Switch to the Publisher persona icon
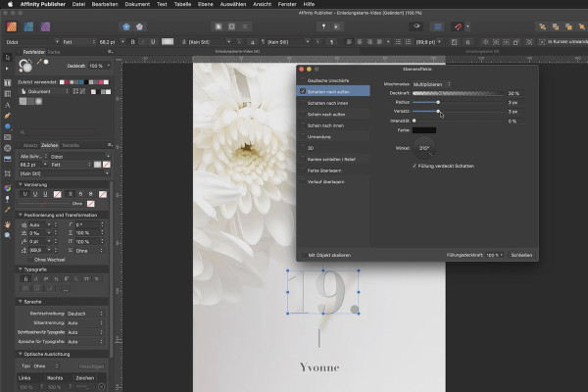This screenshot has height=392, width=588. click(12, 26)
